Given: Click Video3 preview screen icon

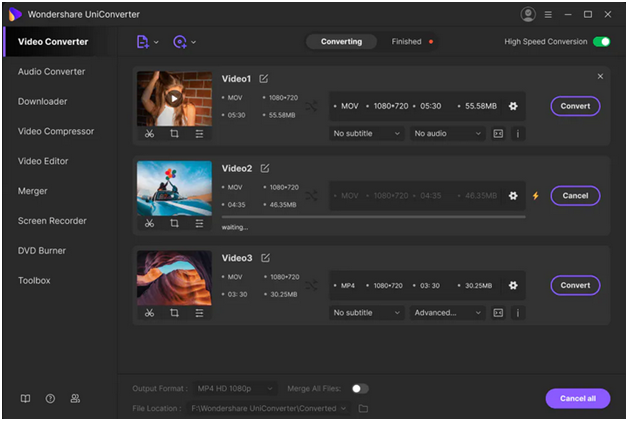Looking at the screenshot, I should tap(498, 313).
